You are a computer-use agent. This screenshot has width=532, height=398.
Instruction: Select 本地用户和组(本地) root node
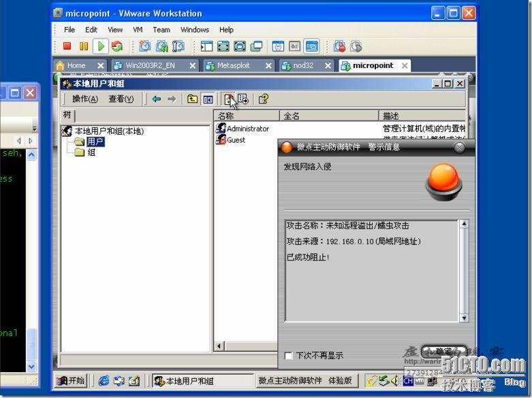click(x=109, y=131)
